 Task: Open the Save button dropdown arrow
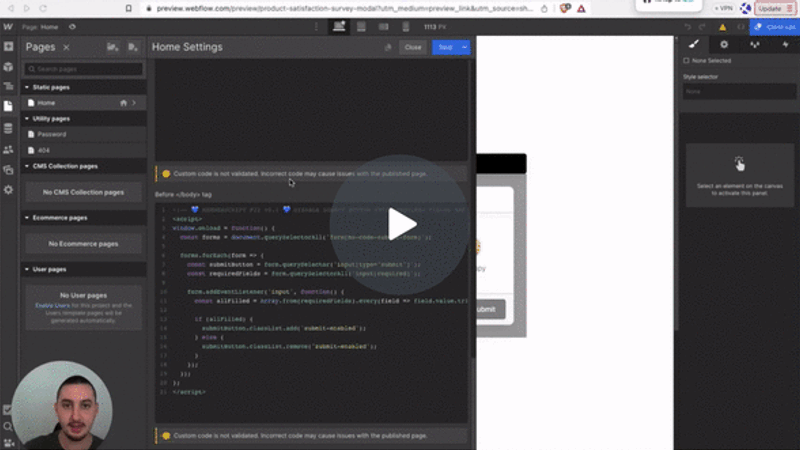click(x=464, y=47)
